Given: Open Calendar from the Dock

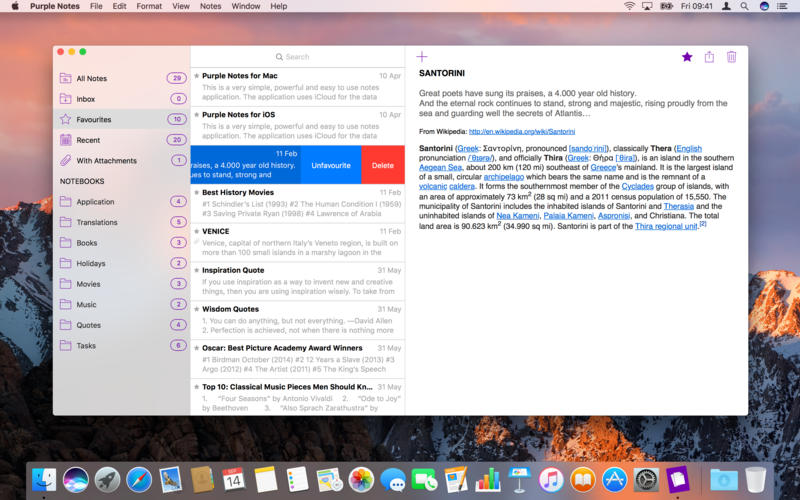Looking at the screenshot, I should pyautogui.click(x=234, y=480).
